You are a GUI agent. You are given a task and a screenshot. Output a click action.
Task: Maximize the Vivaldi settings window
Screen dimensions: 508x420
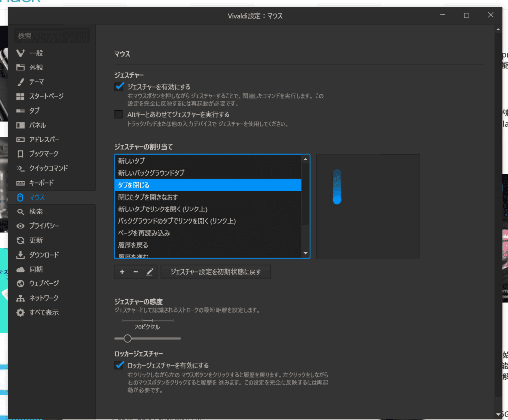(466, 15)
